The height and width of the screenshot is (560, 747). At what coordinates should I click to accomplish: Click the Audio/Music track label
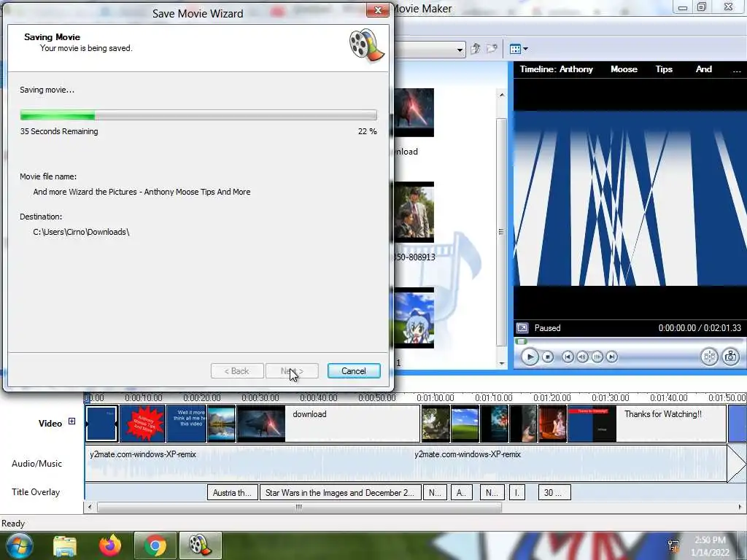pyautogui.click(x=36, y=463)
